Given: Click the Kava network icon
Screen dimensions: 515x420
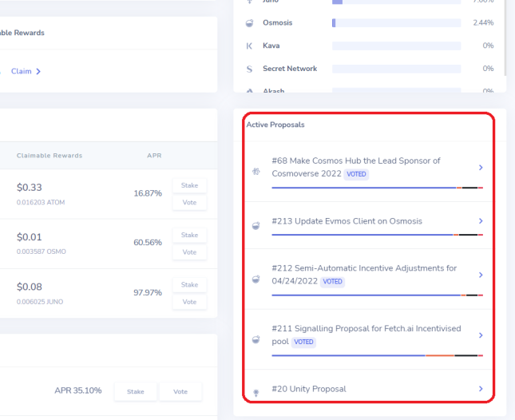Looking at the screenshot, I should [249, 46].
